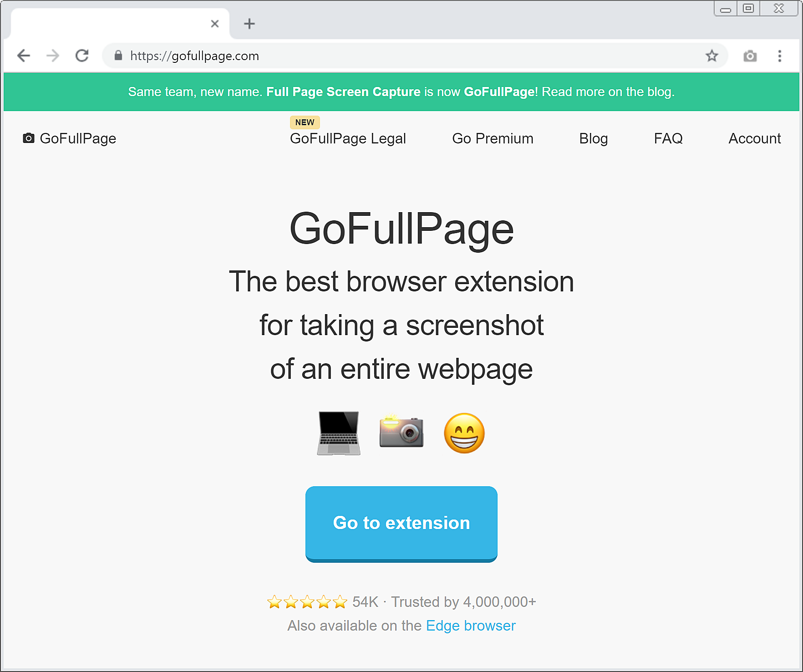Click 'The best browser extension' text line

(401, 281)
